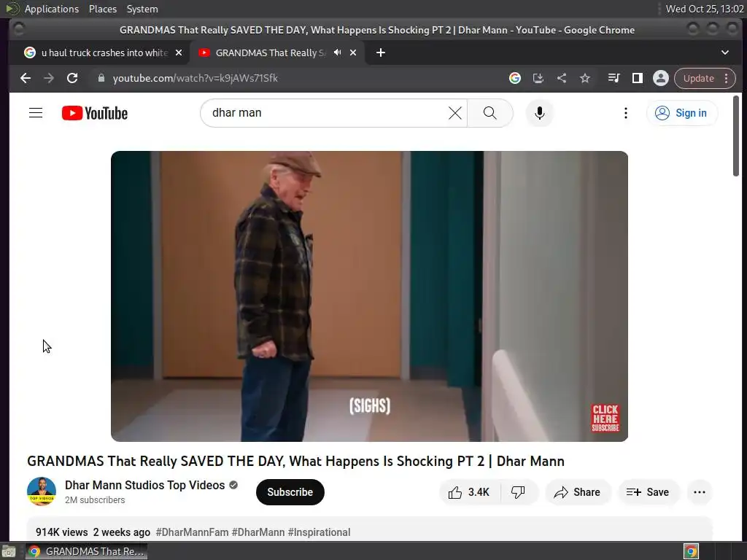Like the video with thumbs up
The image size is (747, 560).
[469, 492]
